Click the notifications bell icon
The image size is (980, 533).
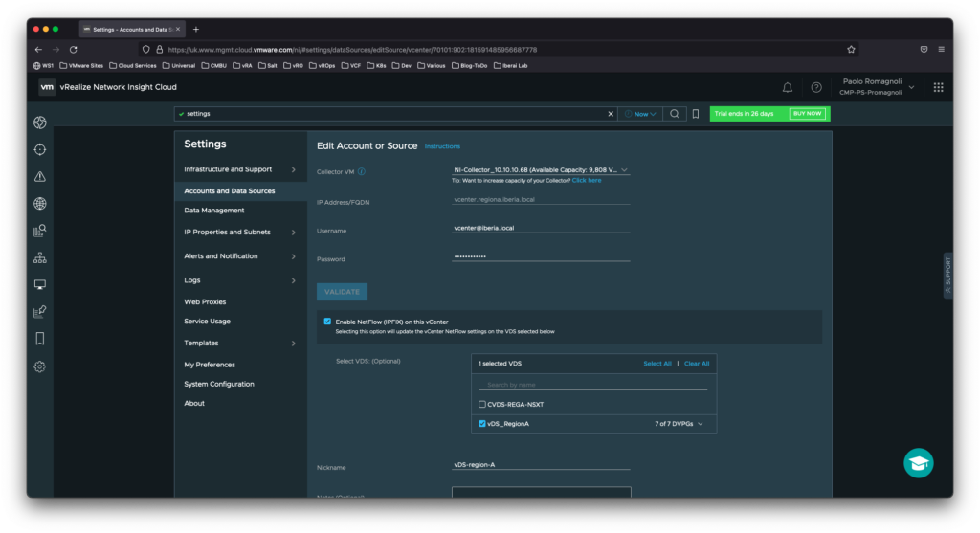click(x=788, y=87)
